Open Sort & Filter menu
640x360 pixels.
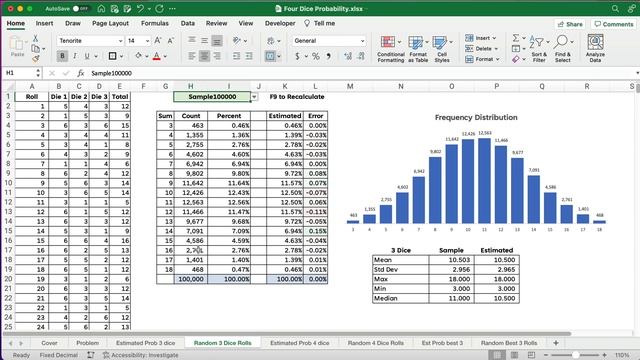[539, 49]
